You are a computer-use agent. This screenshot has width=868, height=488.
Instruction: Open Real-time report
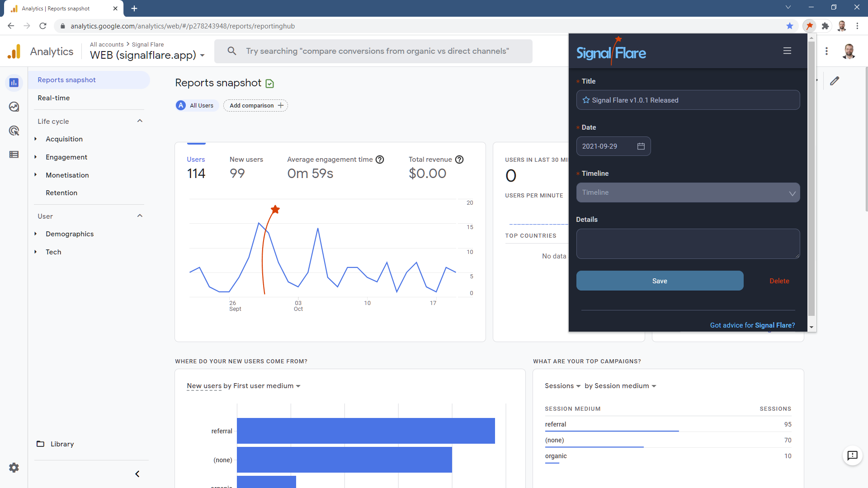coord(53,98)
